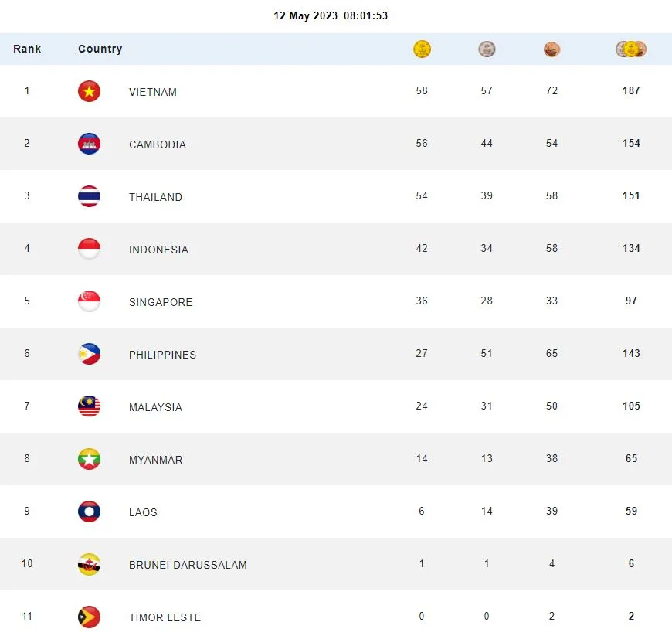672x639 pixels.
Task: Click the Country column header
Action: [x=100, y=49]
